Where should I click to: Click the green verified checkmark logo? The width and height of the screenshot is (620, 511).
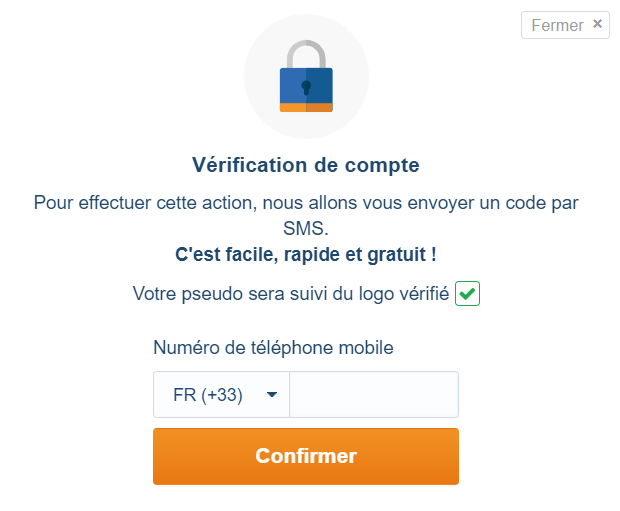click(x=467, y=293)
